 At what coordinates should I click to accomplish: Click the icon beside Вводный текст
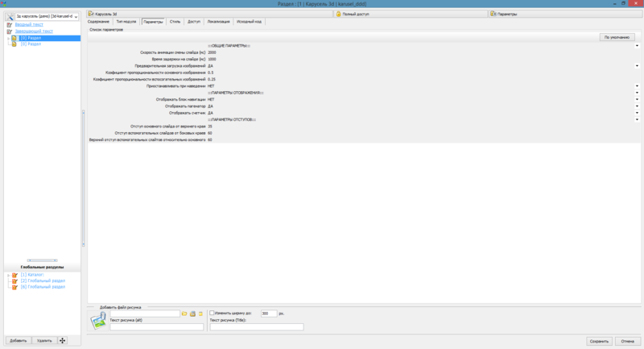point(10,25)
